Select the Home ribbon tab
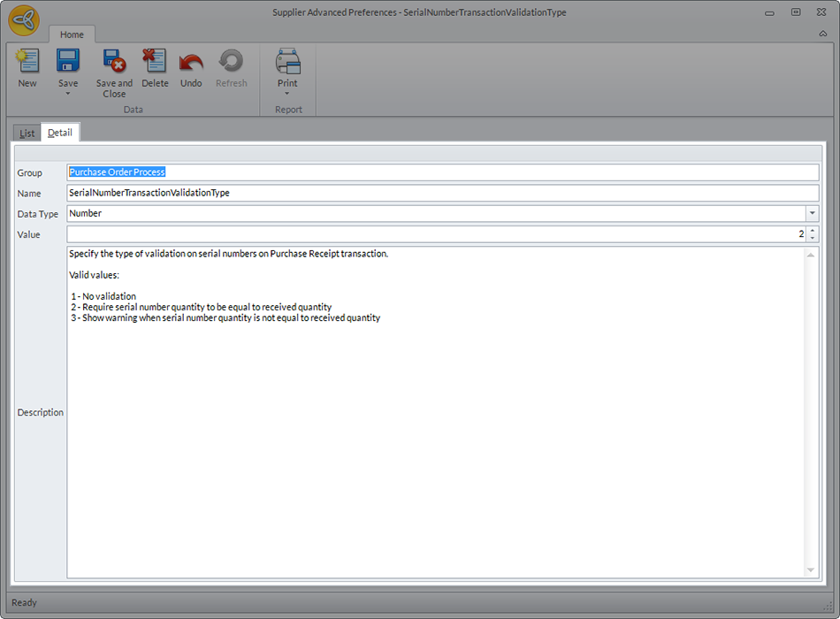This screenshot has height=619, width=840. (72, 34)
